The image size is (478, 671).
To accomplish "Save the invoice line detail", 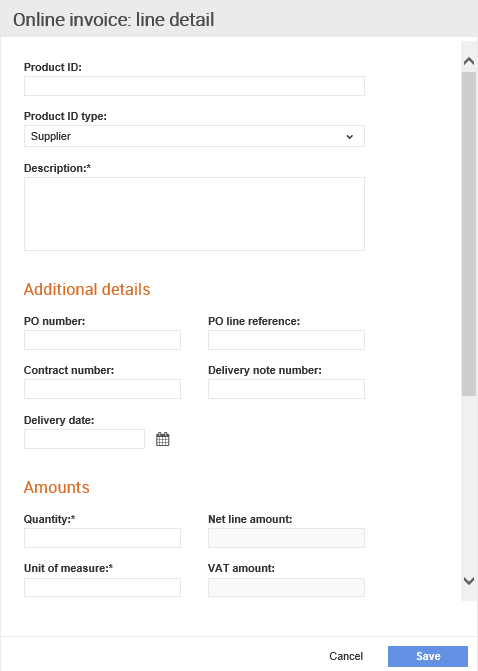I will click(428, 656).
